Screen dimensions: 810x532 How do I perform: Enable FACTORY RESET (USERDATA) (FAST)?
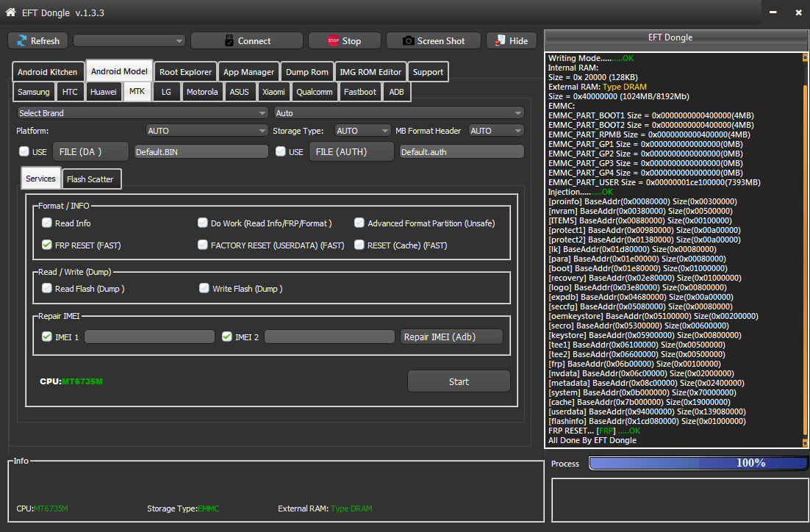point(203,245)
